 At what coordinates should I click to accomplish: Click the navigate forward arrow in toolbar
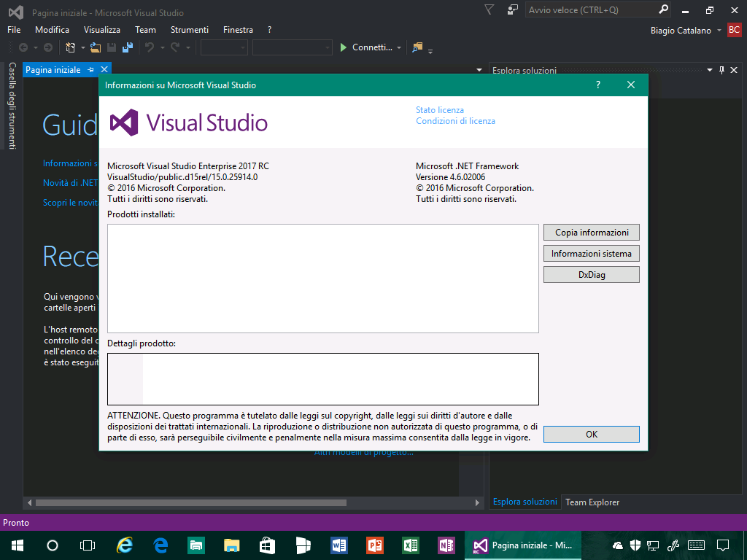click(48, 47)
